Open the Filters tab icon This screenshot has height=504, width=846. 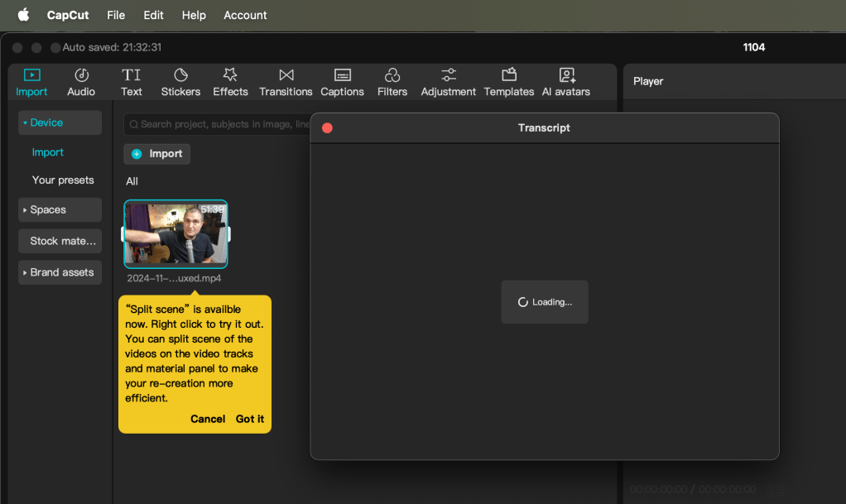click(x=392, y=74)
